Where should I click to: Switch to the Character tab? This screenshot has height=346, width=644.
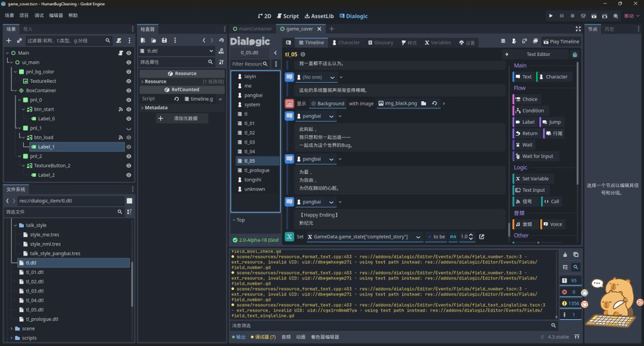pos(345,43)
